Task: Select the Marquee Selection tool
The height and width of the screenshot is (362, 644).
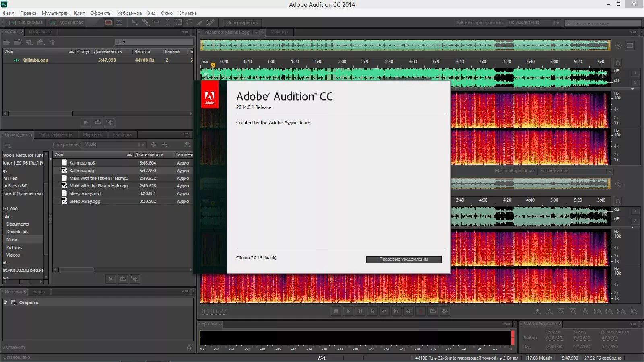Action: (x=178, y=23)
